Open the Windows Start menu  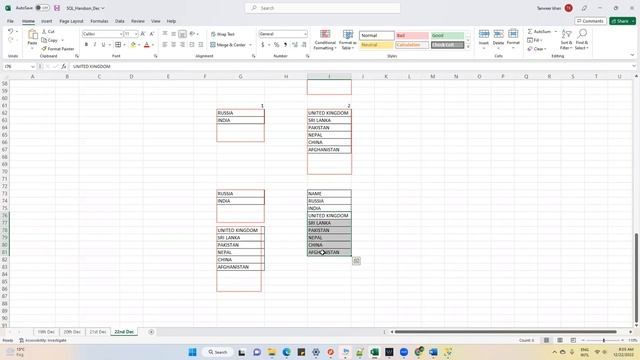pos(192,352)
